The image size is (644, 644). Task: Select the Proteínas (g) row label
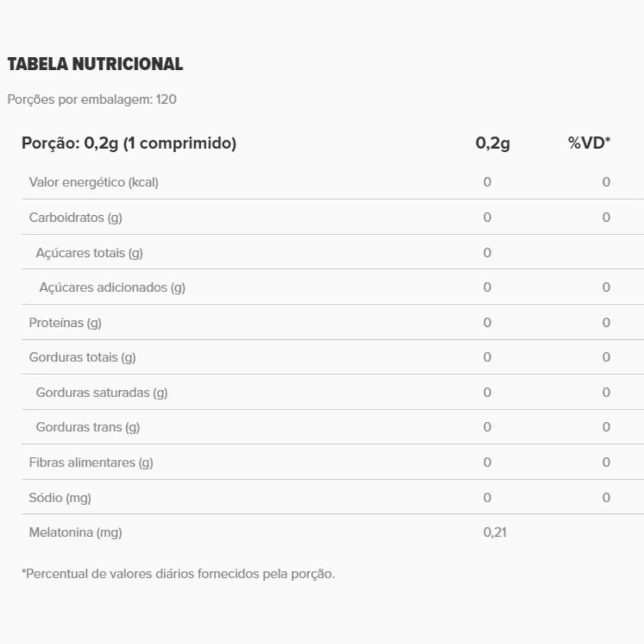tap(65, 323)
